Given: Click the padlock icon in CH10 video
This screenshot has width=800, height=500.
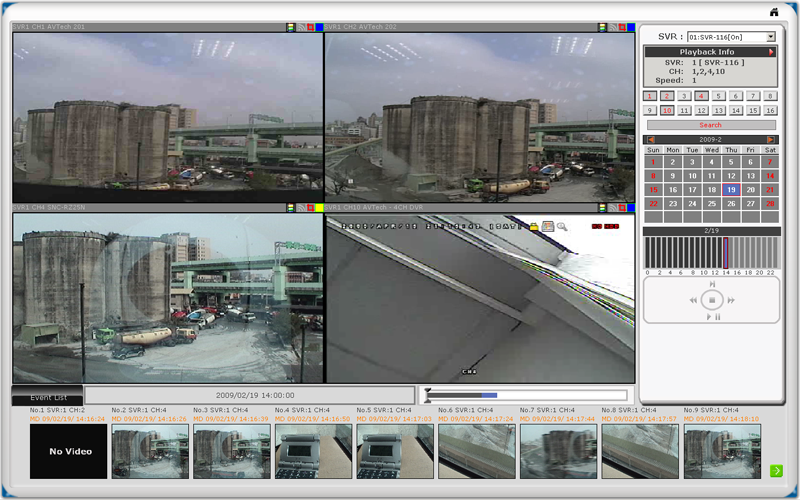Looking at the screenshot, I should tap(534, 227).
